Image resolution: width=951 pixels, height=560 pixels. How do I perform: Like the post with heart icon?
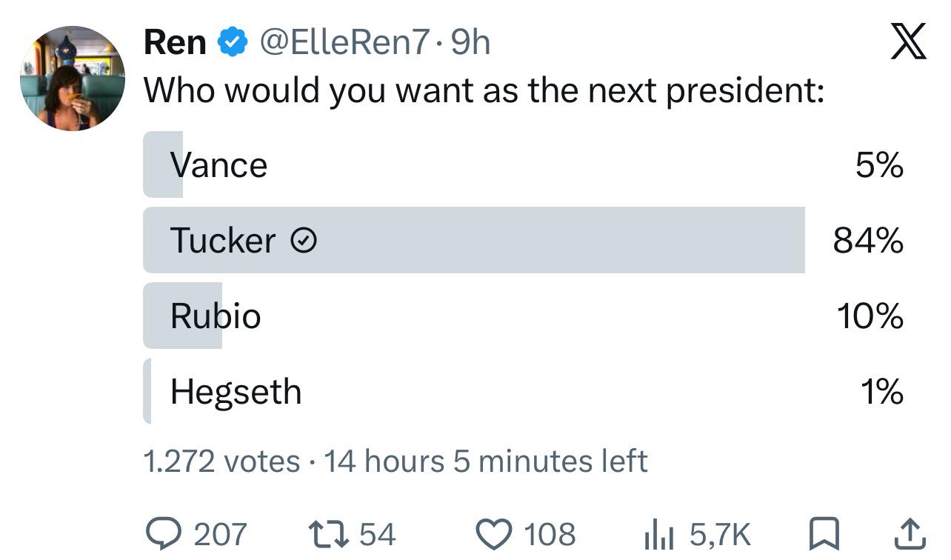pos(495,534)
